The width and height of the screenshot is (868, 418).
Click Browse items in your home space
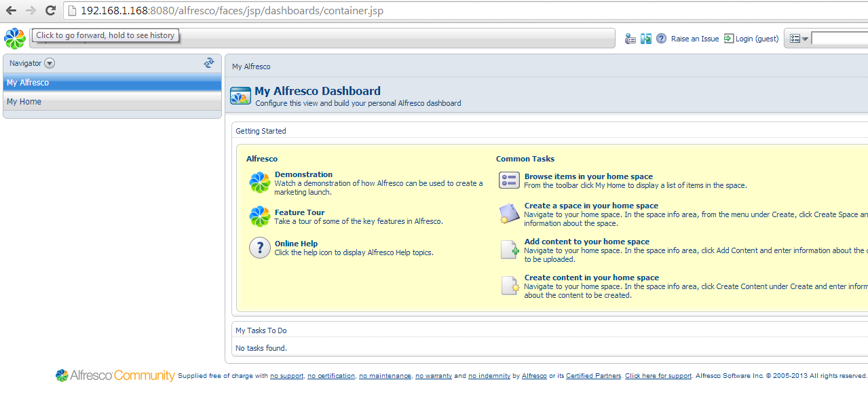pos(588,176)
